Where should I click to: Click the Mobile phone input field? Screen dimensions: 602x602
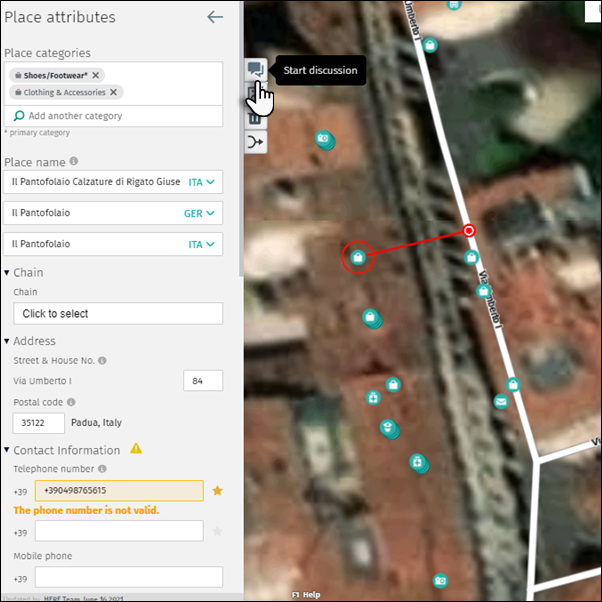click(x=129, y=577)
